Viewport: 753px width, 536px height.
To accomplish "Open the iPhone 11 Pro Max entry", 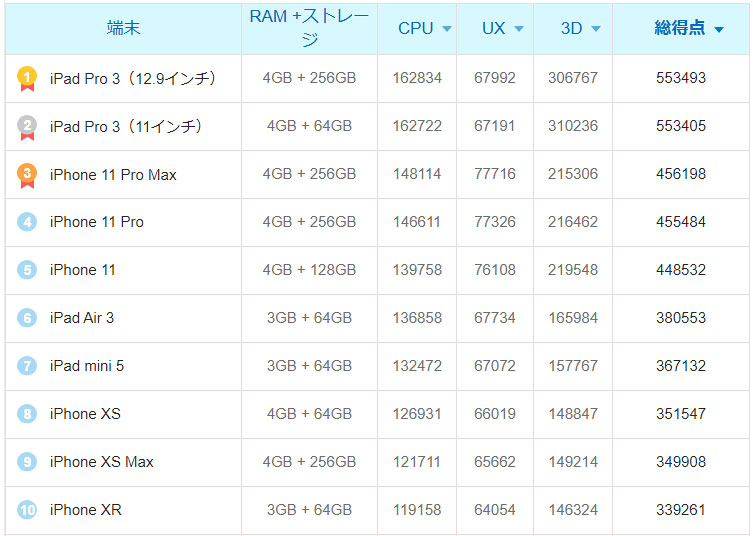I will tap(113, 174).
